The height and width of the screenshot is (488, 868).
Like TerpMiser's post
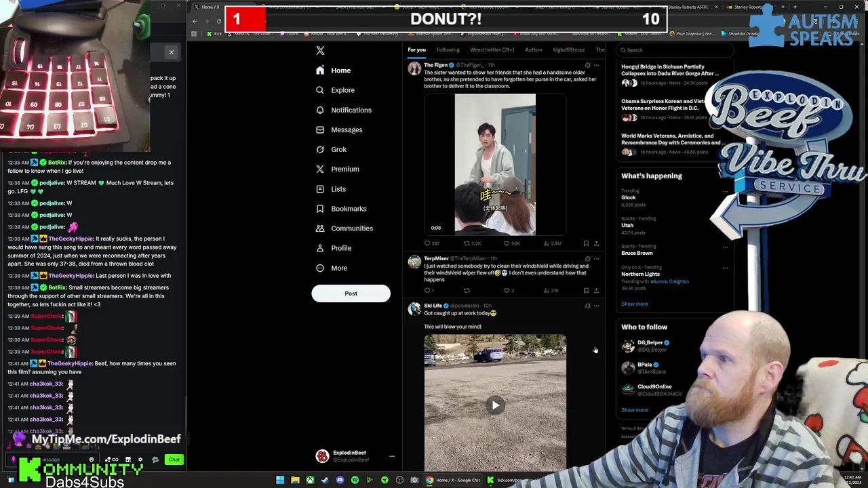pyautogui.click(x=509, y=290)
